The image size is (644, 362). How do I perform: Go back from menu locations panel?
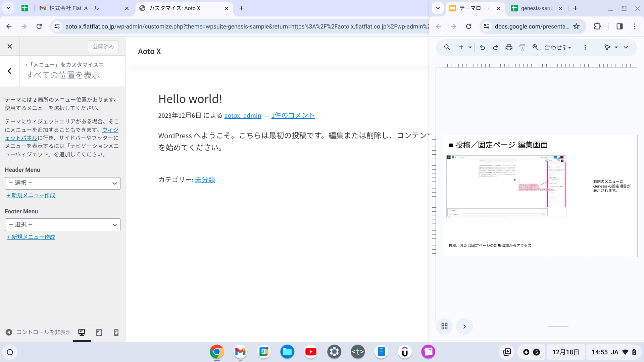[10, 71]
